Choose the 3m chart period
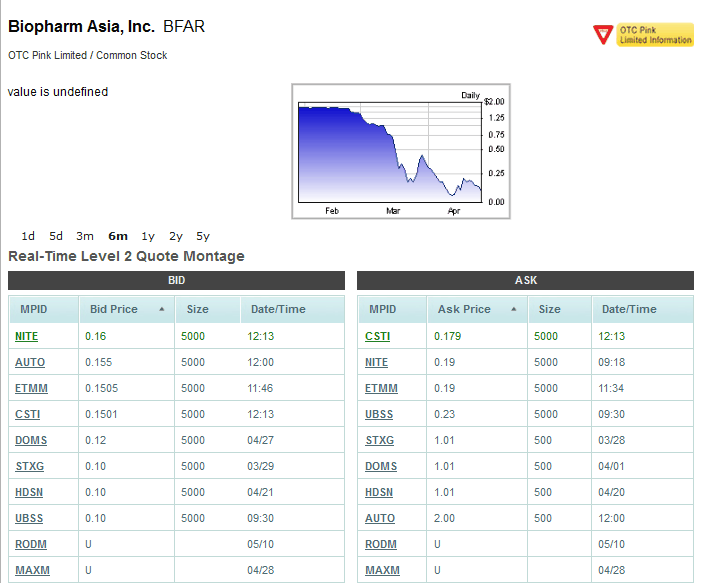 pyautogui.click(x=85, y=236)
